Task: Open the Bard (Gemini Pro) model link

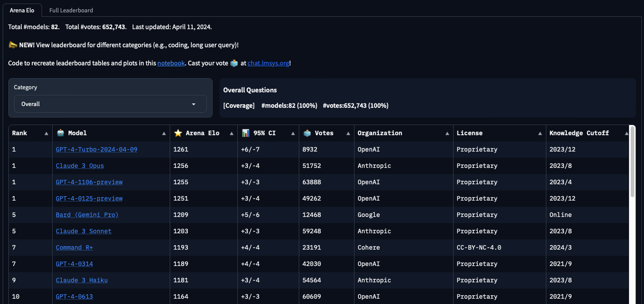Action: point(87,215)
